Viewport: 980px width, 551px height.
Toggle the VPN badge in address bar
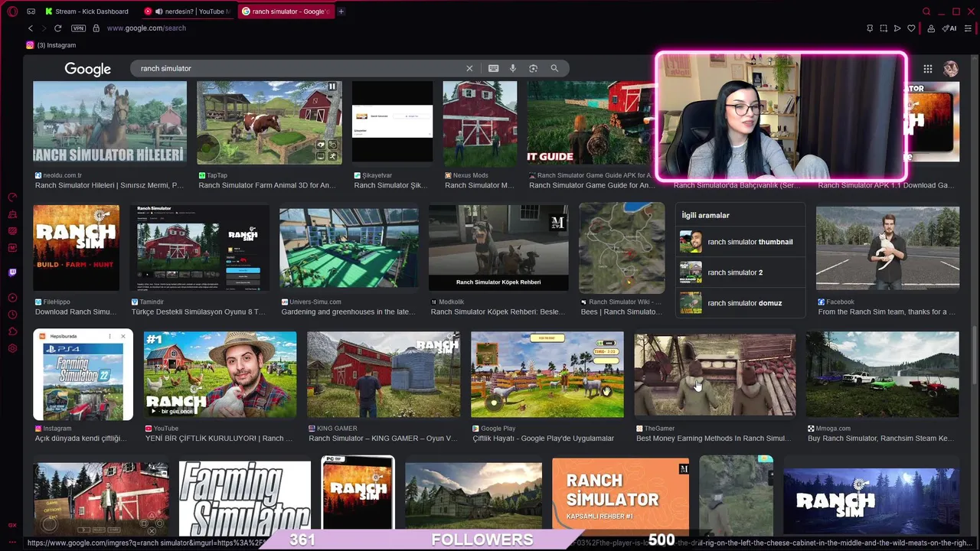pos(78,28)
